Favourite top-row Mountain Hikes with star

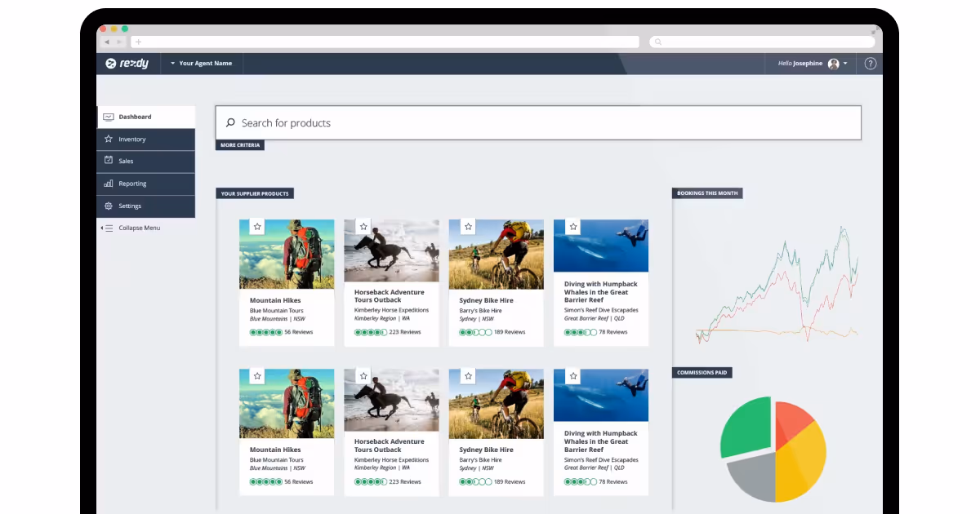[x=257, y=227]
